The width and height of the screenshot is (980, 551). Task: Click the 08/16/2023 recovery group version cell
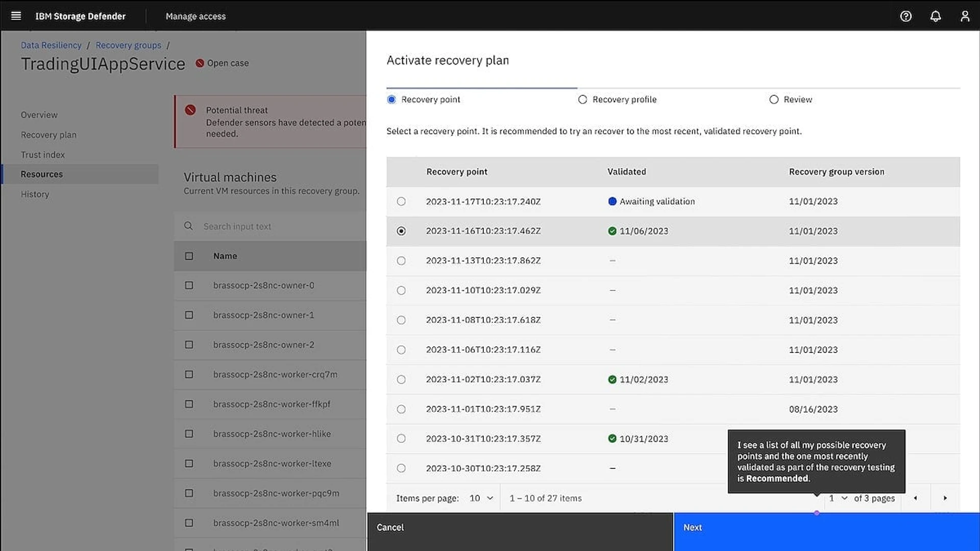(813, 409)
